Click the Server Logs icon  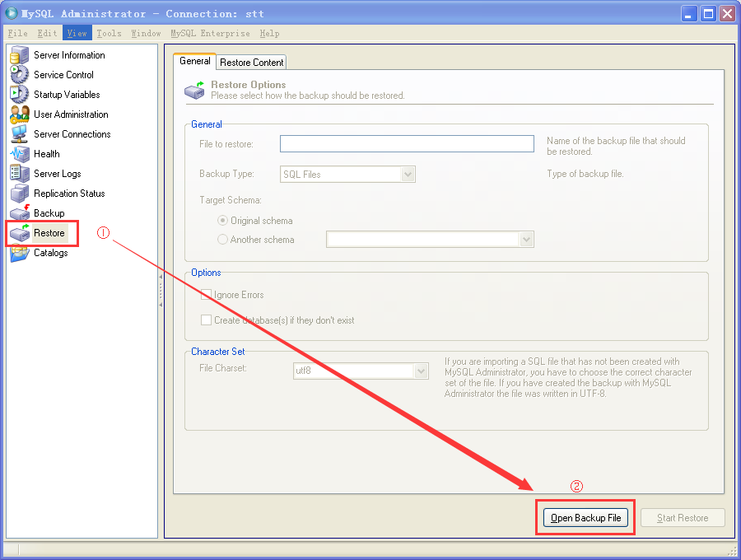20,174
